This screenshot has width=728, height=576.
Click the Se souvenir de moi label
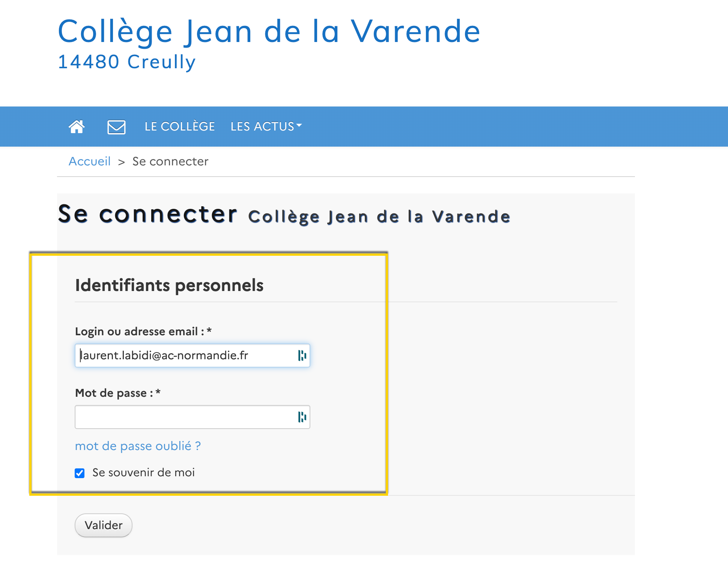pos(143,472)
